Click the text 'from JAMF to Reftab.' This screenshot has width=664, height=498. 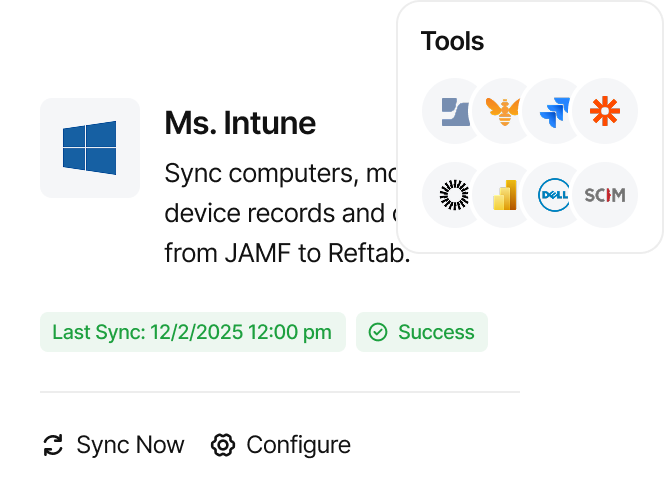click(x=288, y=253)
